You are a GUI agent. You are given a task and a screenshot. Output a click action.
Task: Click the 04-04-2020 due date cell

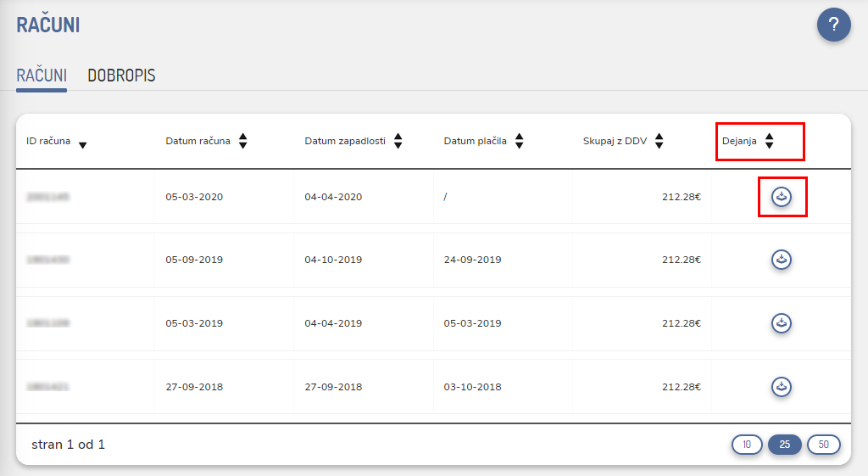click(x=333, y=197)
